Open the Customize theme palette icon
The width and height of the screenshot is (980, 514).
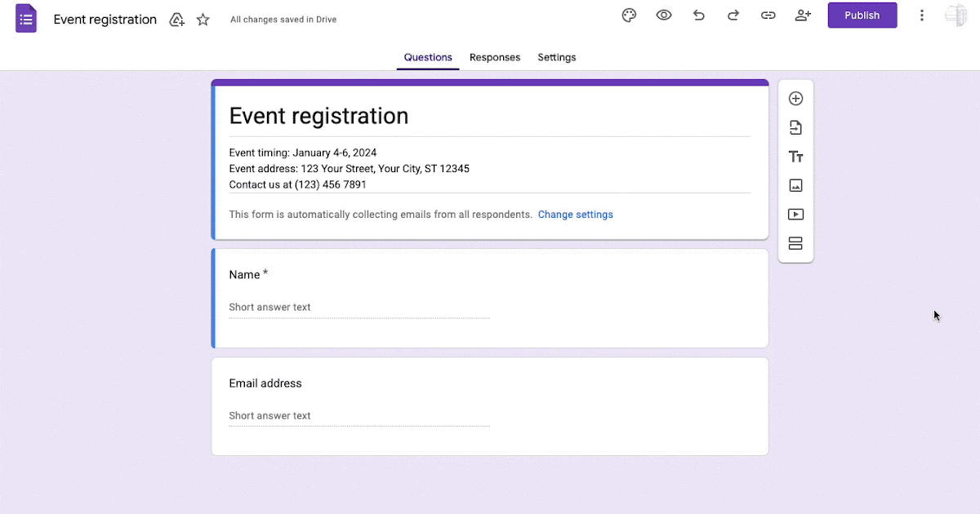point(629,16)
